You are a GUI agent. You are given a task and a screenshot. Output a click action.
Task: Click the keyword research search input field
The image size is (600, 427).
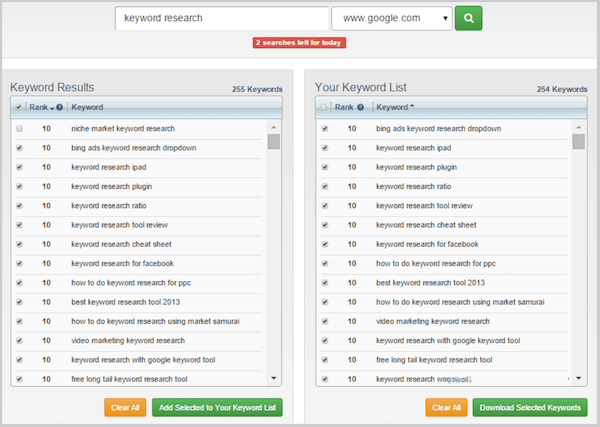coord(222,18)
